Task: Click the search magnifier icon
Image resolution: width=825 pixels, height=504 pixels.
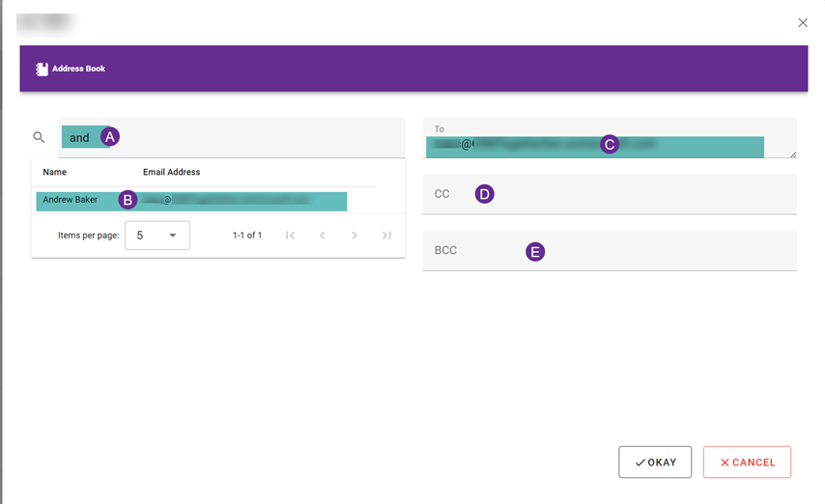Action: pos(40,138)
